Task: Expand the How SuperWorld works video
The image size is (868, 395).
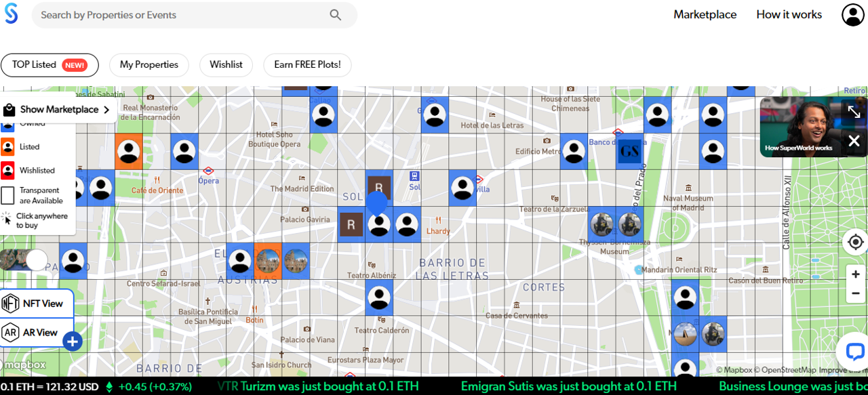Action: click(x=854, y=112)
